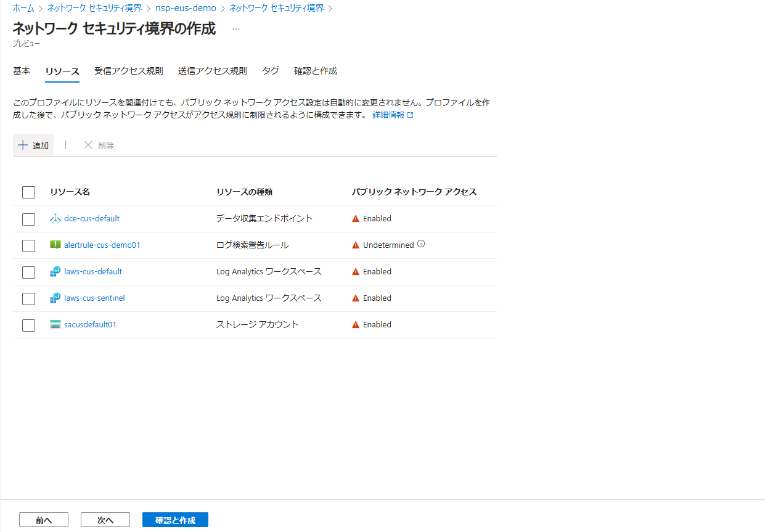Sort by リソース名 column header
Screen dimensions: 765x532
tap(70, 192)
